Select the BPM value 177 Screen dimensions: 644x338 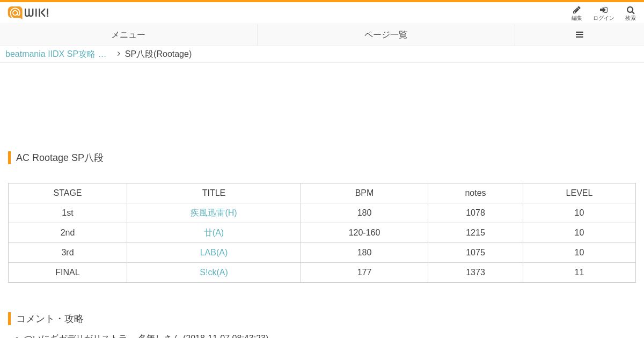[364, 273]
